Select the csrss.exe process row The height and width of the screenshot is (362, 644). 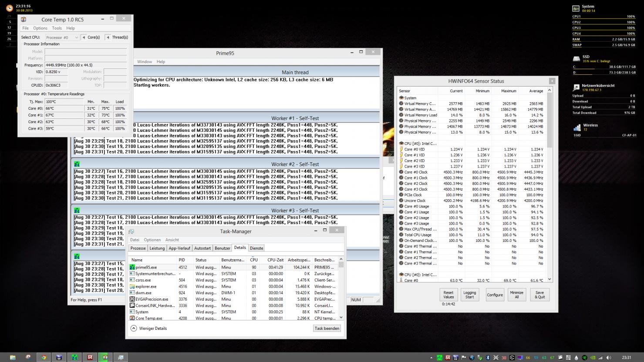(x=233, y=280)
